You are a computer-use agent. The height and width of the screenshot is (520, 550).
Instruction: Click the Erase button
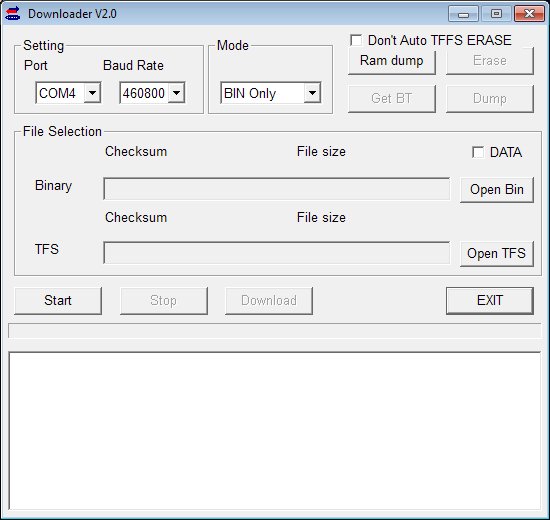[490, 61]
